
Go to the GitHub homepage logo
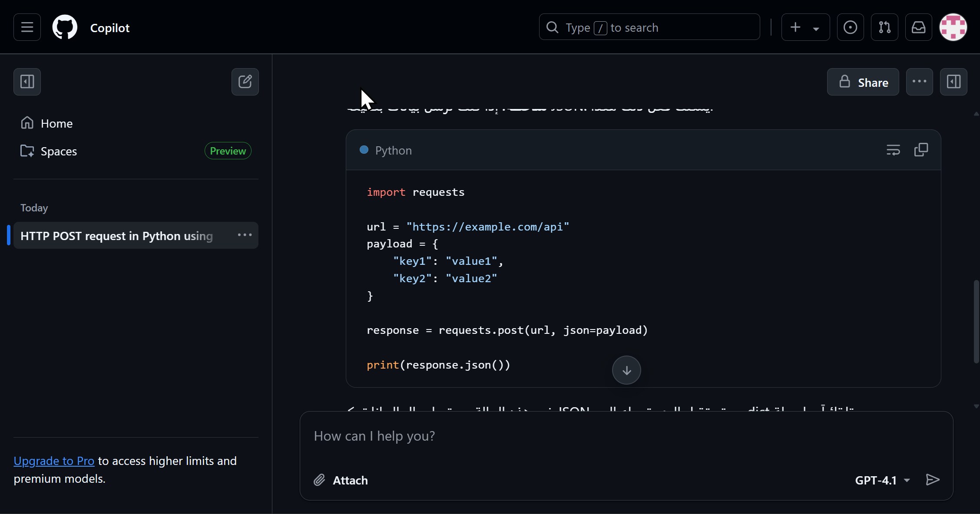pos(65,27)
